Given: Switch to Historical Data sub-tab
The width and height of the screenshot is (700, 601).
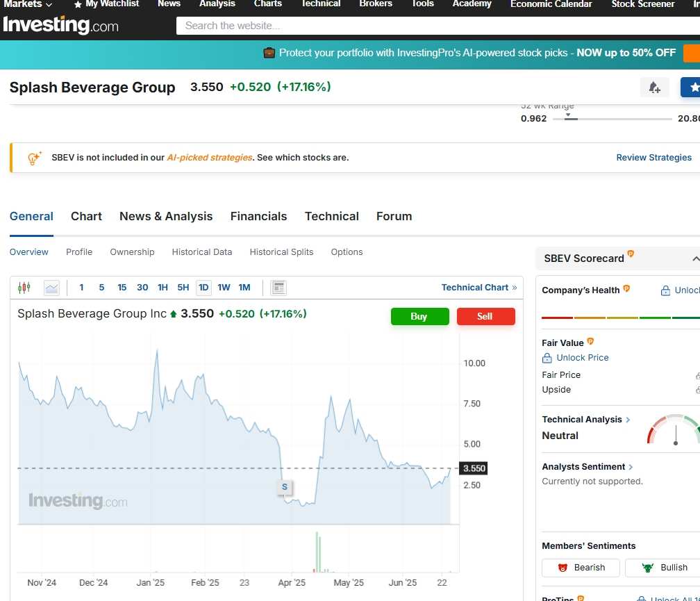Looking at the screenshot, I should click(202, 252).
